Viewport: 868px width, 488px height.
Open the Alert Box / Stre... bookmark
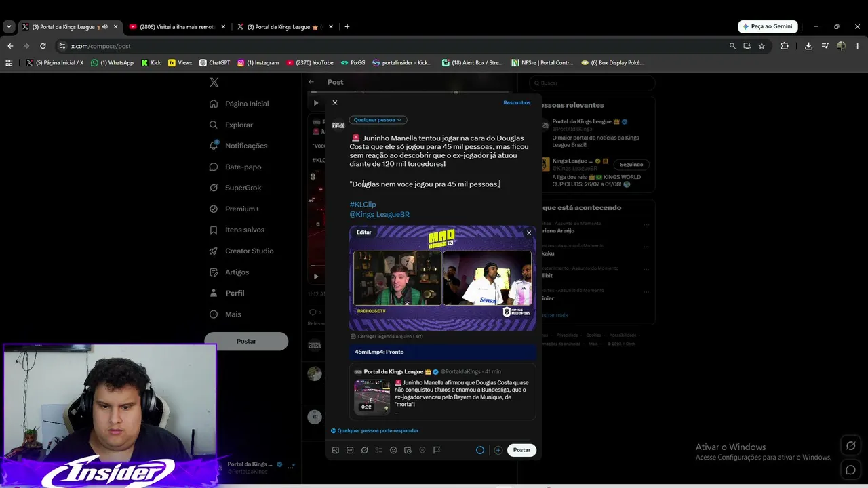[x=472, y=63]
